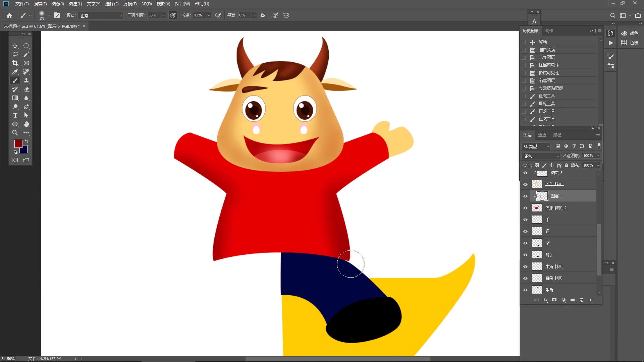The width and height of the screenshot is (644, 362).
Task: Select the Eraser tool
Action: (x=26, y=89)
